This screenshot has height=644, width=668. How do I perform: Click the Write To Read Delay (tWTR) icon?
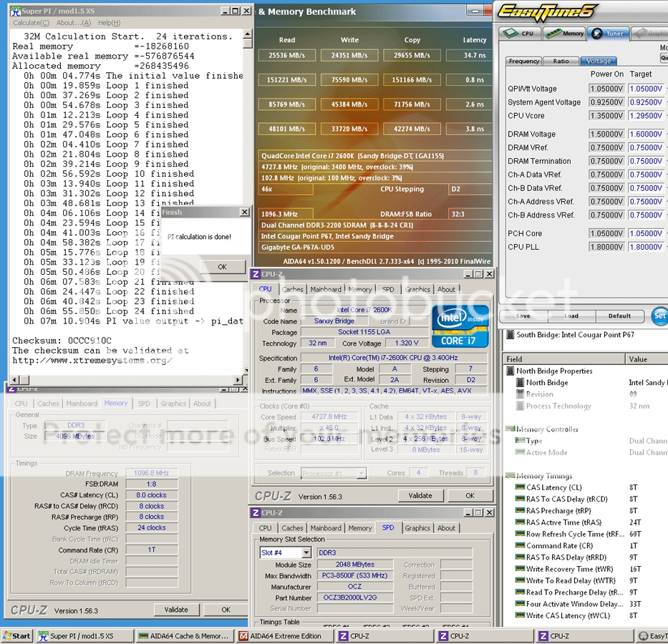pyautogui.click(x=520, y=580)
